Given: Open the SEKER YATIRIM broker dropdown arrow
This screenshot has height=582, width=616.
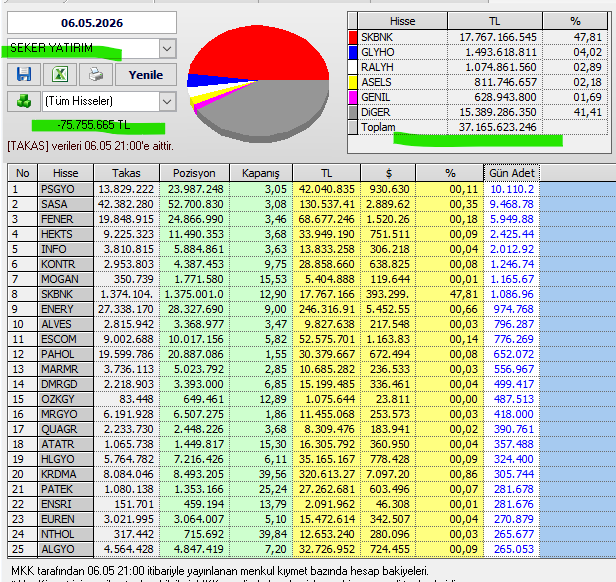Looking at the screenshot, I should click(167, 49).
